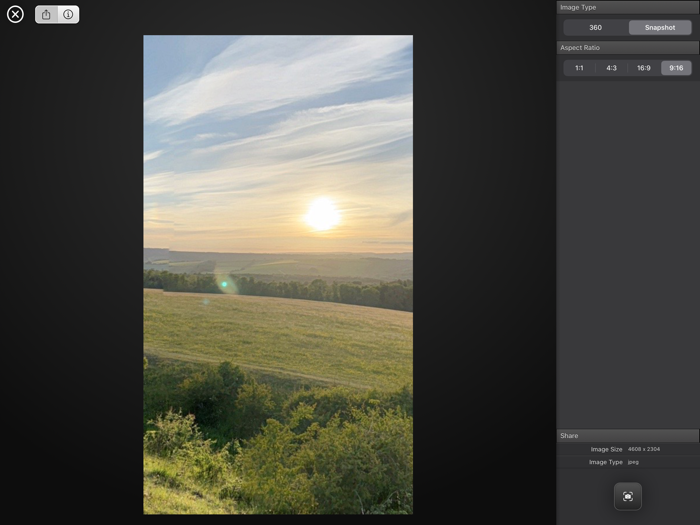Select the 9:16 aspect ratio
The width and height of the screenshot is (700, 525).
(x=676, y=68)
